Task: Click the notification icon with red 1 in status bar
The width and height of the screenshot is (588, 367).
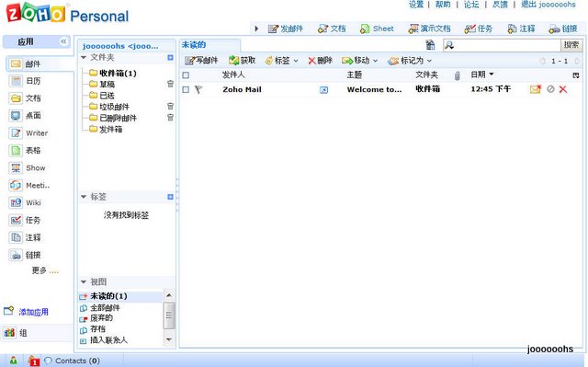Action: pos(34,361)
